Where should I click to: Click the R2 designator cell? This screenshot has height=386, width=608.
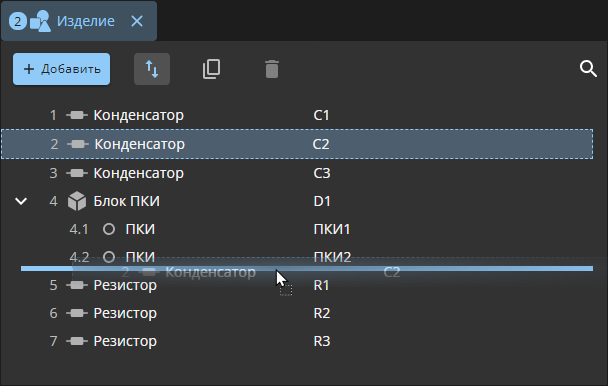(x=322, y=313)
